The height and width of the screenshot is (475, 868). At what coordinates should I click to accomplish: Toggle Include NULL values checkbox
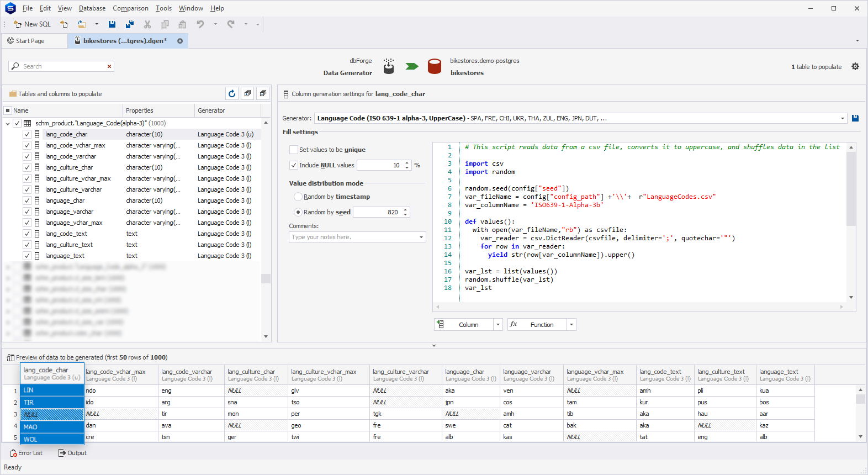pyautogui.click(x=294, y=165)
